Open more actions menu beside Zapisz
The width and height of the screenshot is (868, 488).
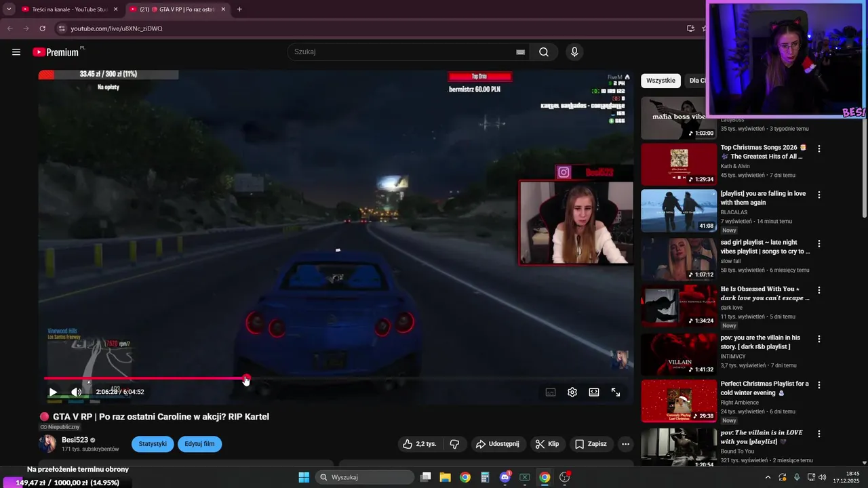point(625,444)
